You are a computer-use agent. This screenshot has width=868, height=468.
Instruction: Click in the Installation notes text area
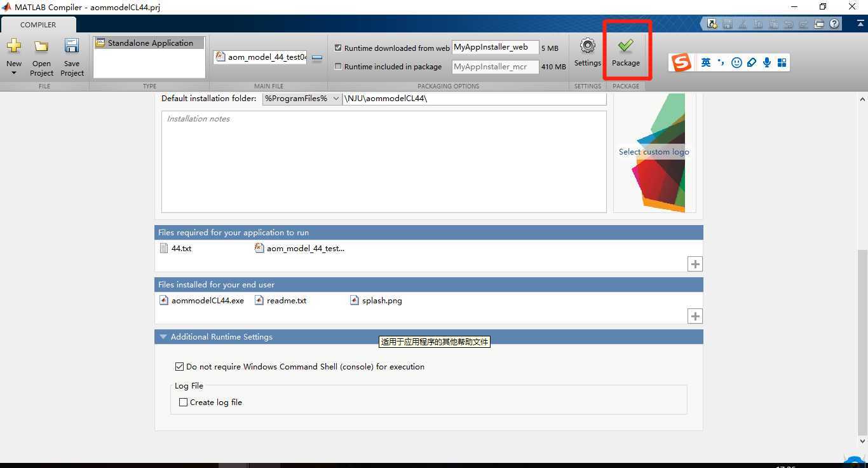(384, 162)
